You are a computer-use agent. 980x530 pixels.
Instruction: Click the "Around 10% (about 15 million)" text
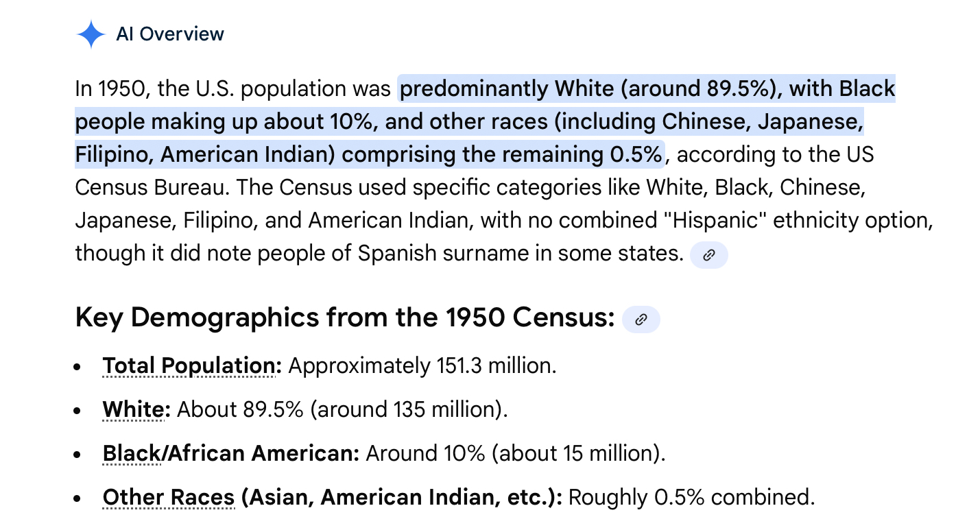pyautogui.click(x=515, y=454)
